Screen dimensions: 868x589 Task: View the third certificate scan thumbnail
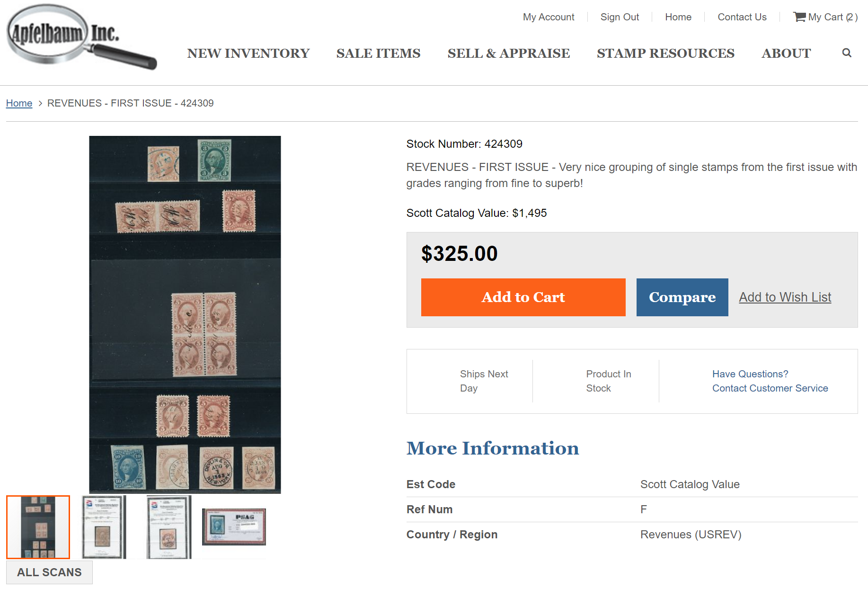click(x=169, y=527)
